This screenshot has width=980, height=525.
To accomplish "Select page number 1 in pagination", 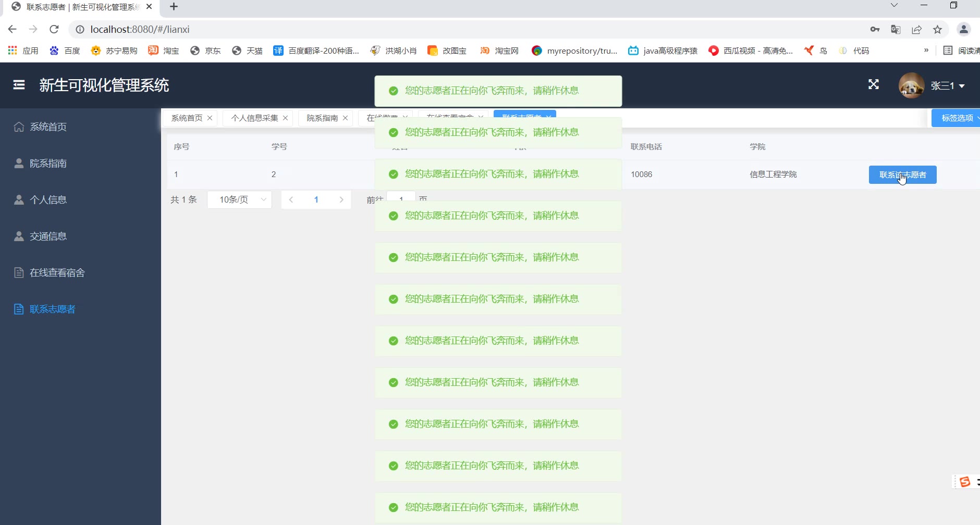I will 316,199.
